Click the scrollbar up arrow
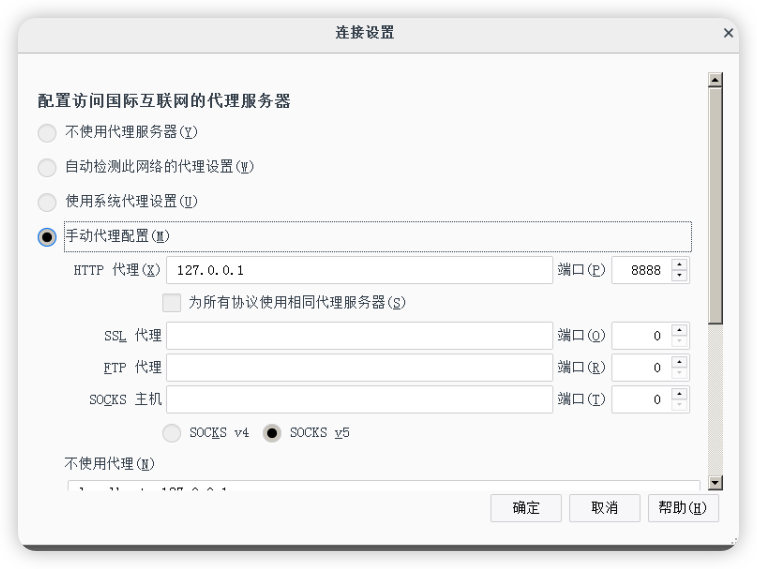Image resolution: width=757 pixels, height=569 pixels. pos(715,80)
